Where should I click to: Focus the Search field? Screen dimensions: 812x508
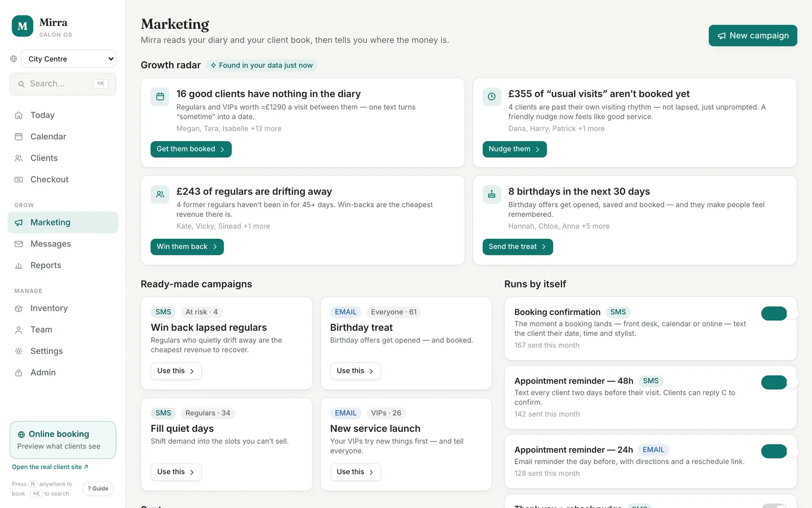(x=63, y=84)
